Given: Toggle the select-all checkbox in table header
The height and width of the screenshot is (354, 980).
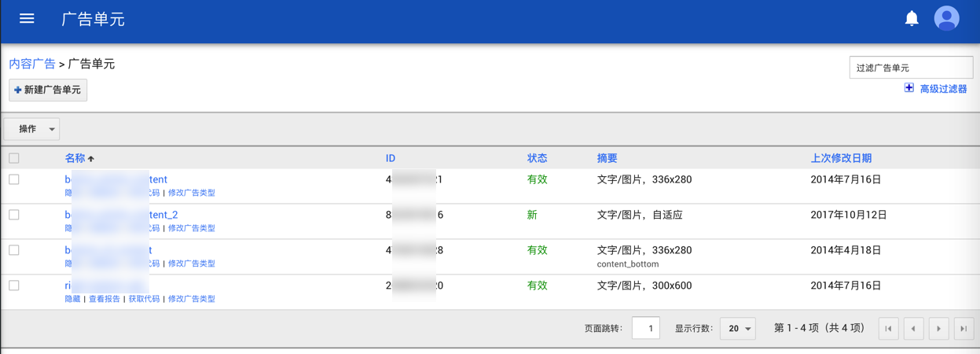Looking at the screenshot, I should 14,158.
